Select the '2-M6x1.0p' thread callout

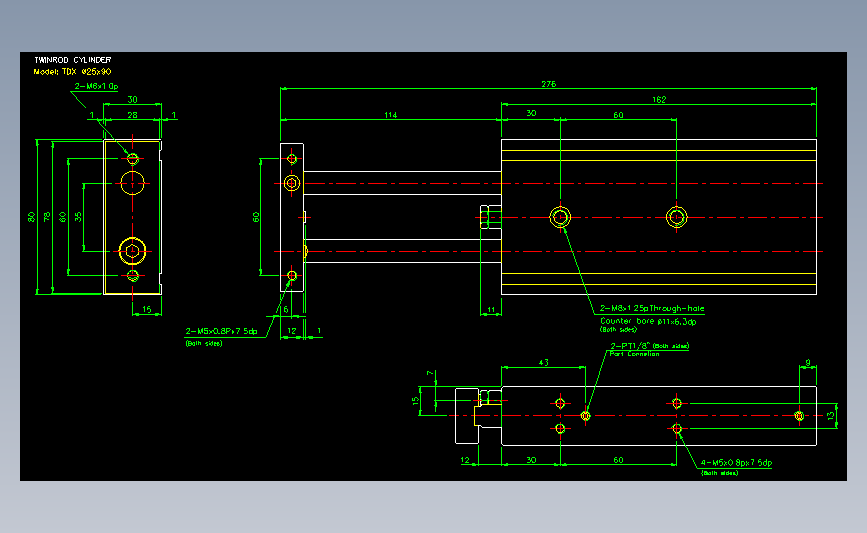pos(96,86)
